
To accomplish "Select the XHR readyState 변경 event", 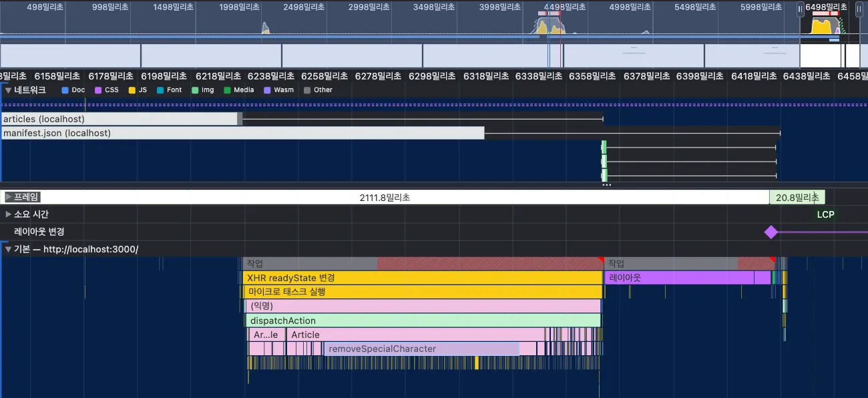I will [x=422, y=278].
